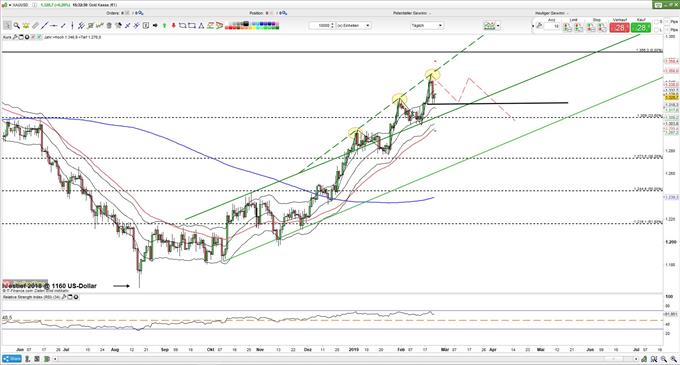
Task: Toggle the L checkbox below S
Action: point(657,30)
